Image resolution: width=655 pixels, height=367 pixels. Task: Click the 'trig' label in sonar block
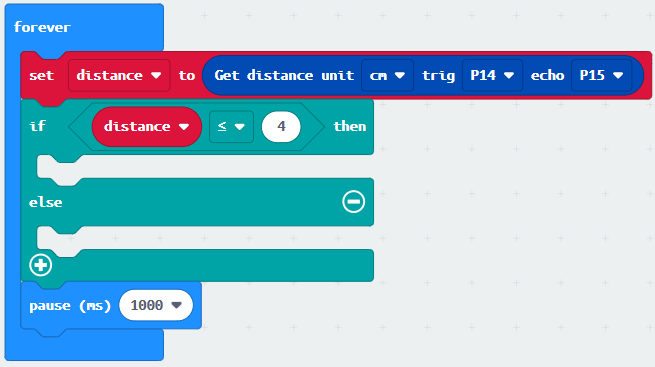(438, 76)
